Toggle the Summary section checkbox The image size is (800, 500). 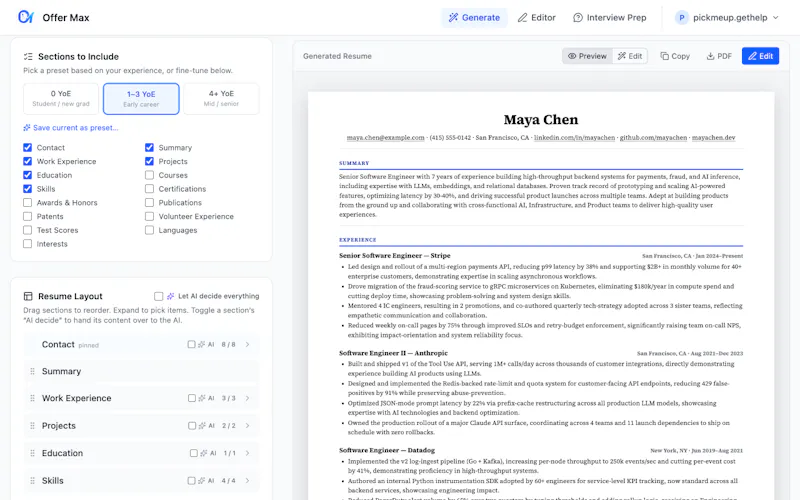point(149,147)
